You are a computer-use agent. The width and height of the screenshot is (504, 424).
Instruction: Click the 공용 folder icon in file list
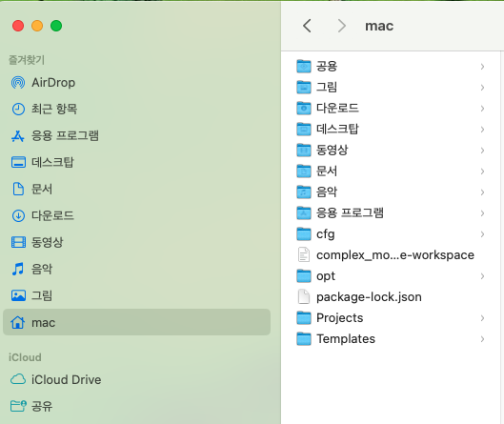point(304,66)
